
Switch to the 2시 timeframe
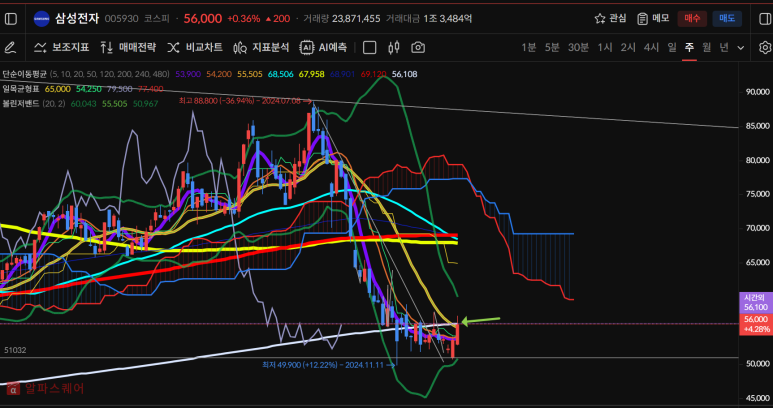tap(628, 48)
